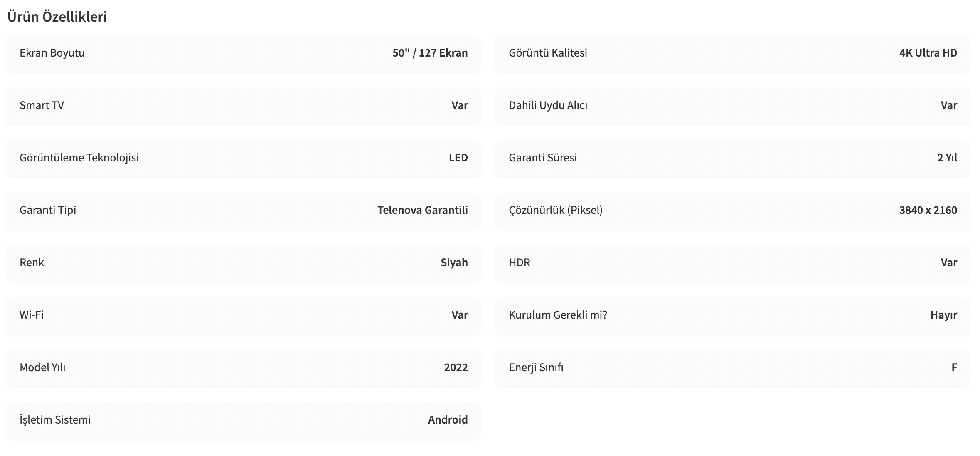
Task: Select the Android İşletim Sistemi value
Action: pos(448,420)
